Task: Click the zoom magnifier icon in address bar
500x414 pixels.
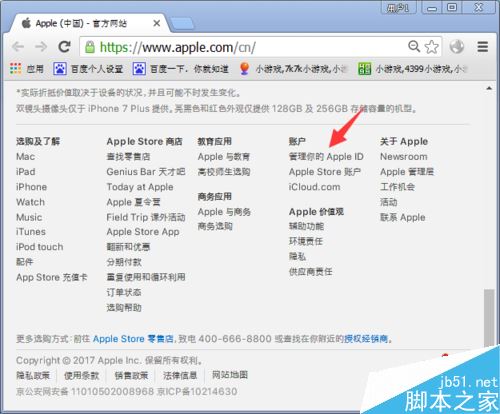Action: [414, 46]
